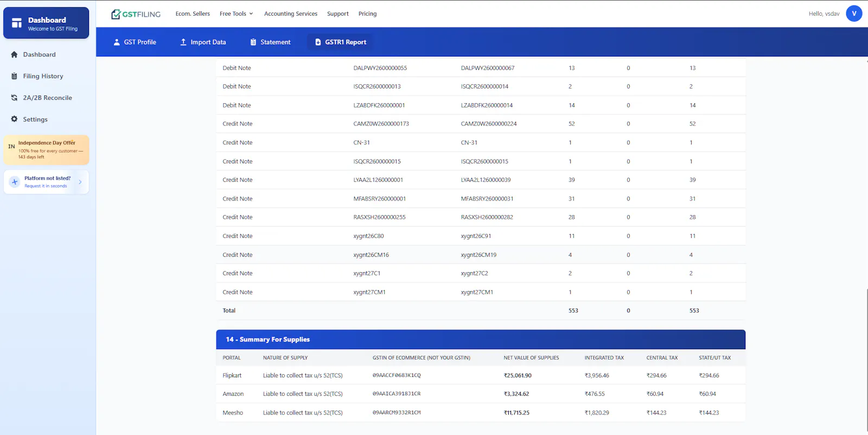This screenshot has width=868, height=435.
Task: Click net value ₹25,061.90
Action: click(518, 375)
